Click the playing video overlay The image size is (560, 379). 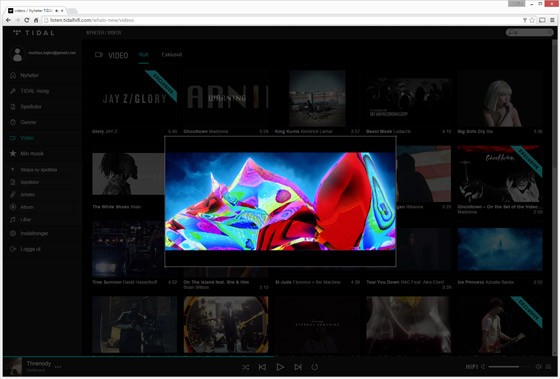click(280, 201)
